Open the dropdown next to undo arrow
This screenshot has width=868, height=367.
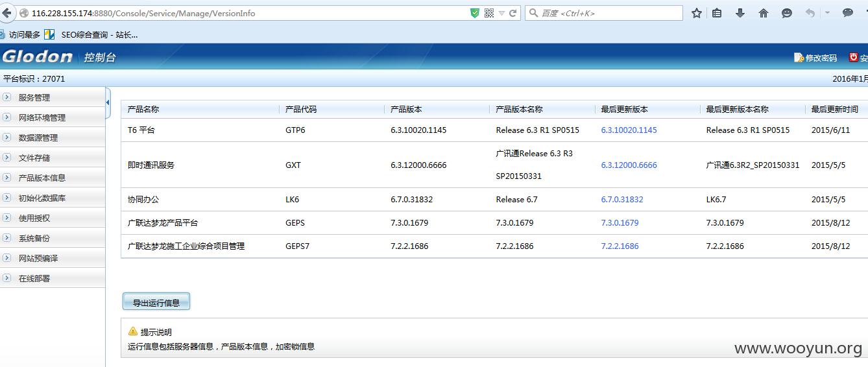pos(827,13)
